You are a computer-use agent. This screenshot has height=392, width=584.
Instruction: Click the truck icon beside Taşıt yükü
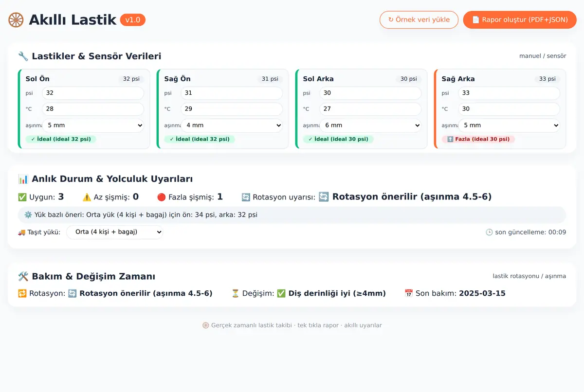pyautogui.click(x=21, y=232)
